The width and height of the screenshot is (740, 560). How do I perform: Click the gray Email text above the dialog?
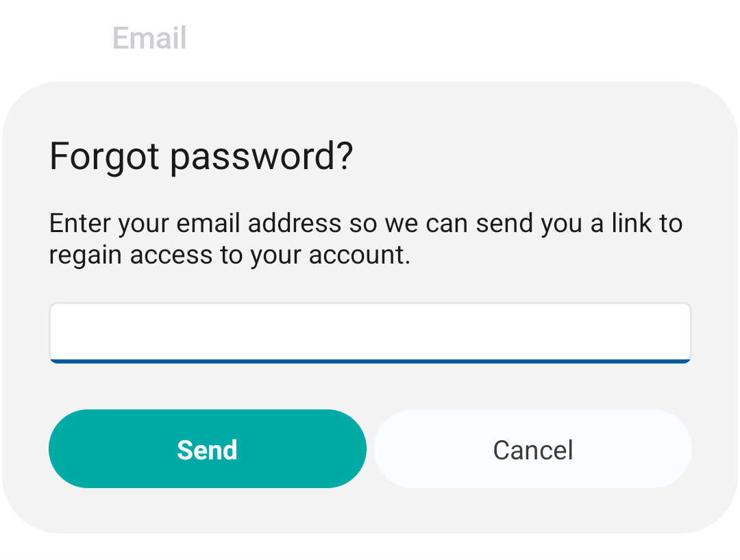pyautogui.click(x=149, y=38)
